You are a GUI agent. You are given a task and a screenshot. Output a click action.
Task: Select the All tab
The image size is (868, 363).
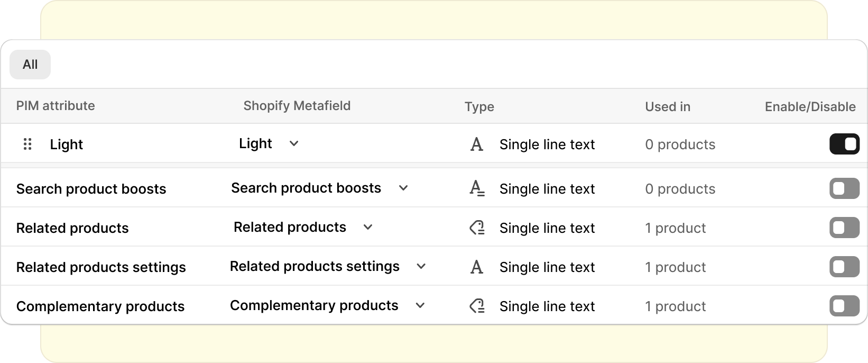[30, 65]
